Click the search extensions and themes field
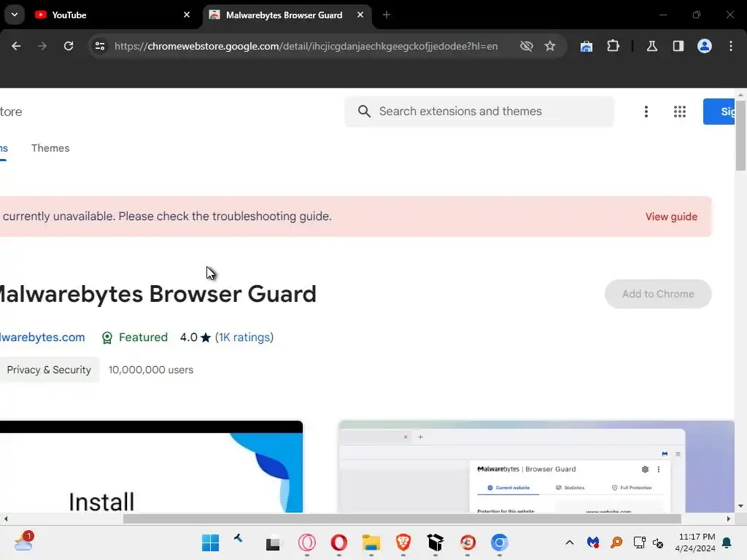 click(x=479, y=112)
